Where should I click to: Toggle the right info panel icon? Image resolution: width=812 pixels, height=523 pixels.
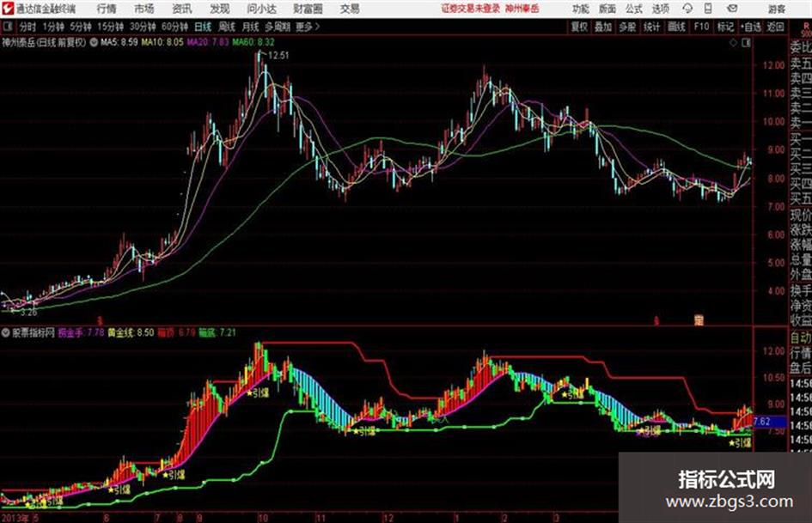coord(746,43)
